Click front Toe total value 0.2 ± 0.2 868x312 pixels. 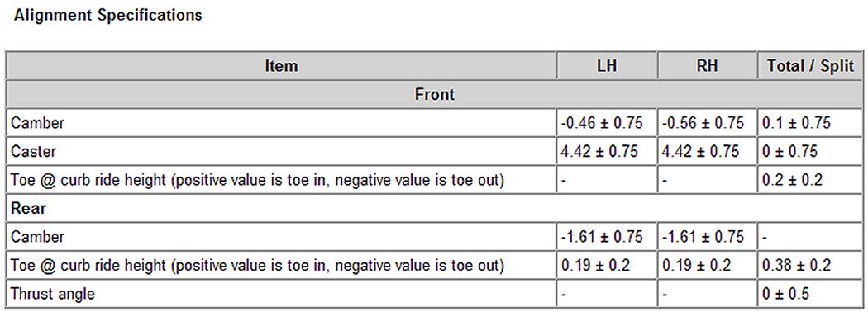(793, 180)
